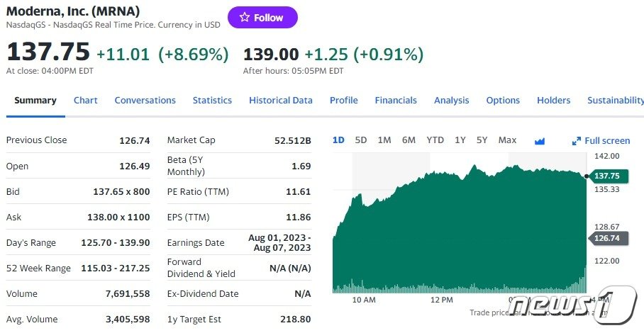The image size is (644, 333).
Task: Open the Sustainability tab
Action: tap(615, 101)
